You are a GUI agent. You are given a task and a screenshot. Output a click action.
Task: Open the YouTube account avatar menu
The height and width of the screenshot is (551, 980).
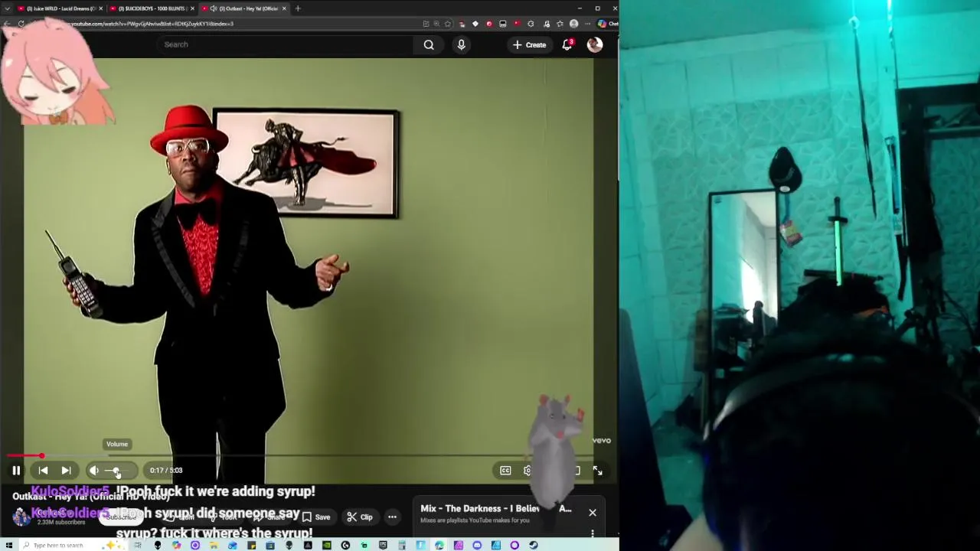(595, 44)
